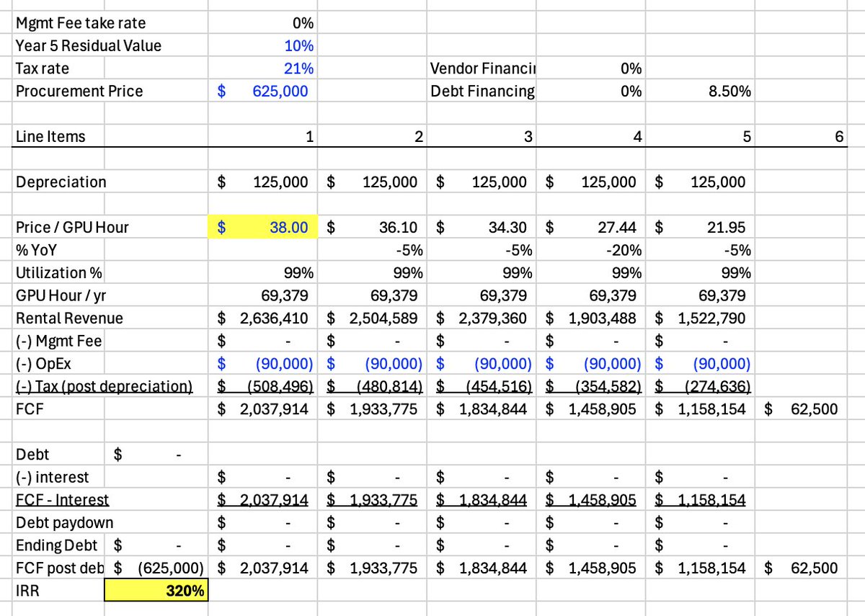Select the FCF post debt row label

pyautogui.click(x=58, y=568)
